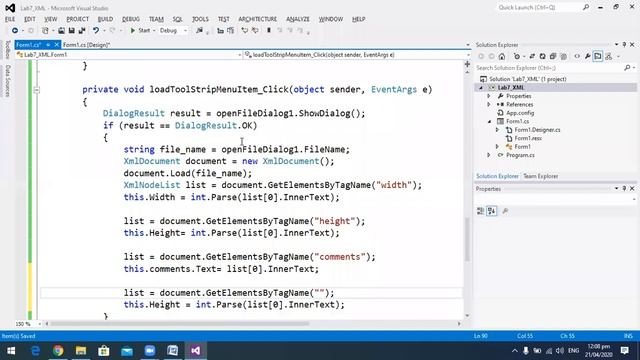Click the Navigate Backward toolbar icon
640x360 pixels.
click(x=15, y=31)
